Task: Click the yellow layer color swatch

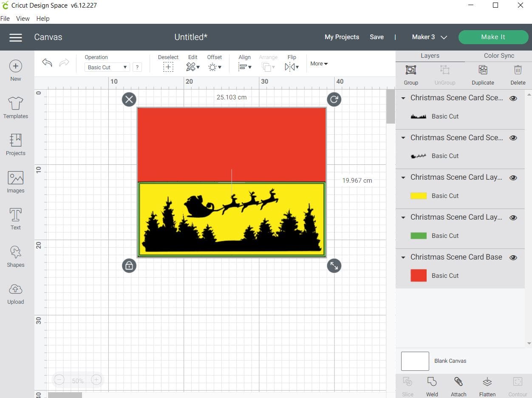Action: [x=419, y=196]
